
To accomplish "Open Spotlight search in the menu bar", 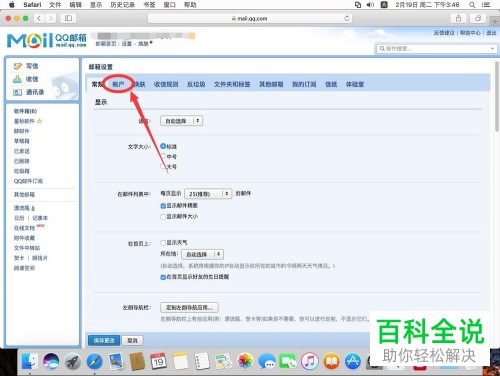I will pos(472,5).
